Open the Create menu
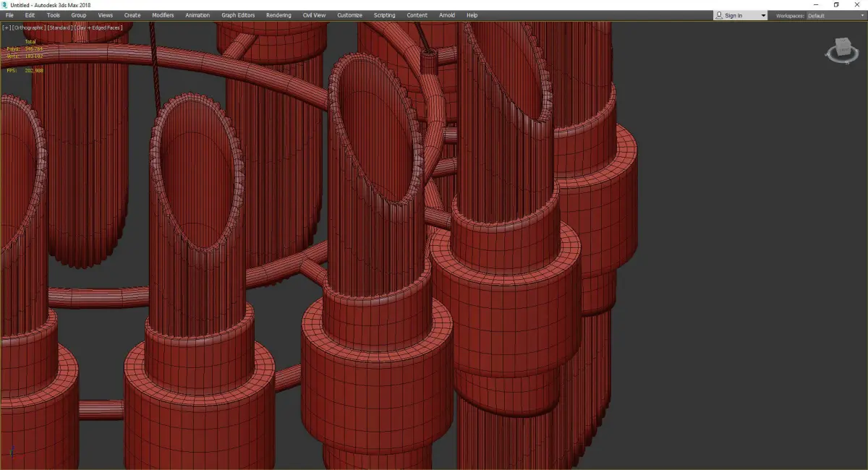 pyautogui.click(x=132, y=15)
